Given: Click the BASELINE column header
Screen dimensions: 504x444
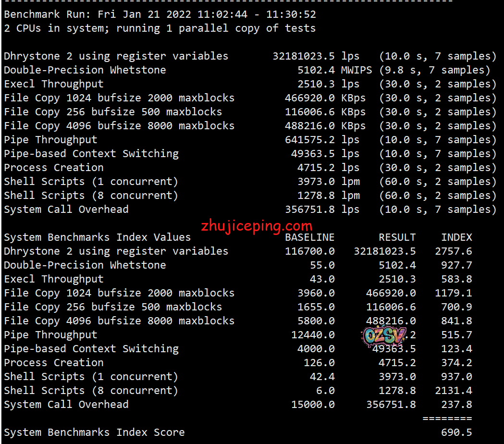Looking at the screenshot, I should [x=309, y=237].
